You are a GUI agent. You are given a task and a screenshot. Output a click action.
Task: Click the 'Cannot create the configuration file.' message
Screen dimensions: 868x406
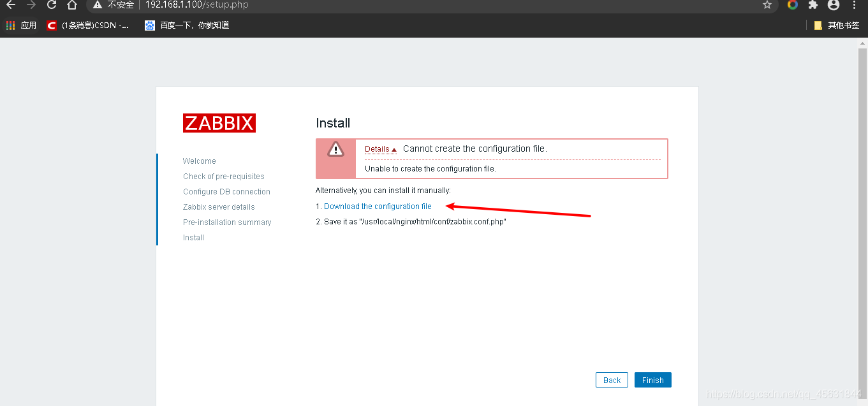pyautogui.click(x=475, y=149)
